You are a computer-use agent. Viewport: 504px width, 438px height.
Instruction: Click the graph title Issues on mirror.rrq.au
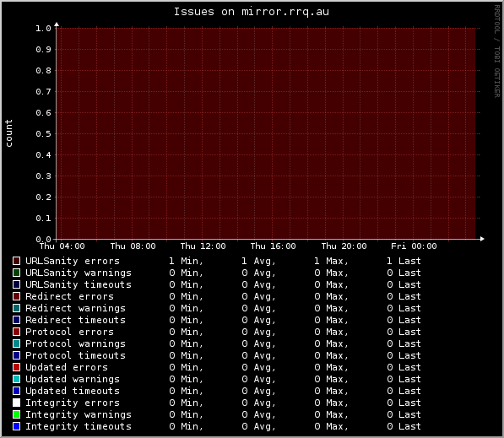pos(252,12)
